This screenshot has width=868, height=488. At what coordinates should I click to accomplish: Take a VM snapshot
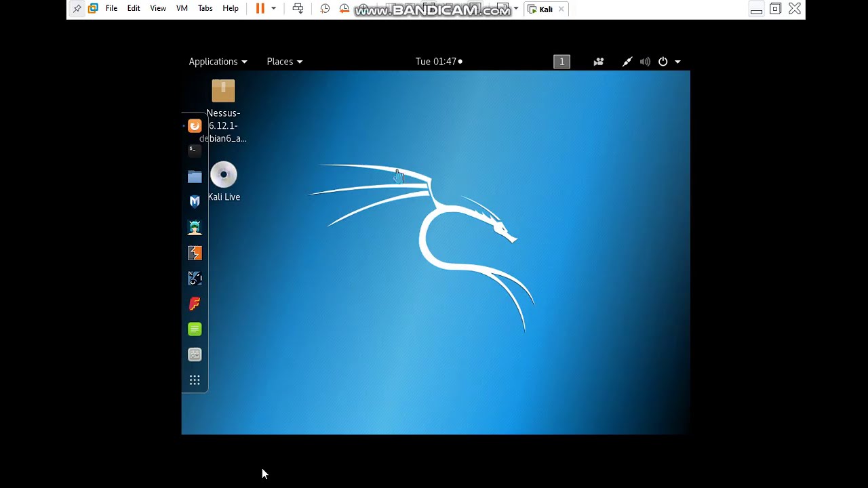(325, 9)
